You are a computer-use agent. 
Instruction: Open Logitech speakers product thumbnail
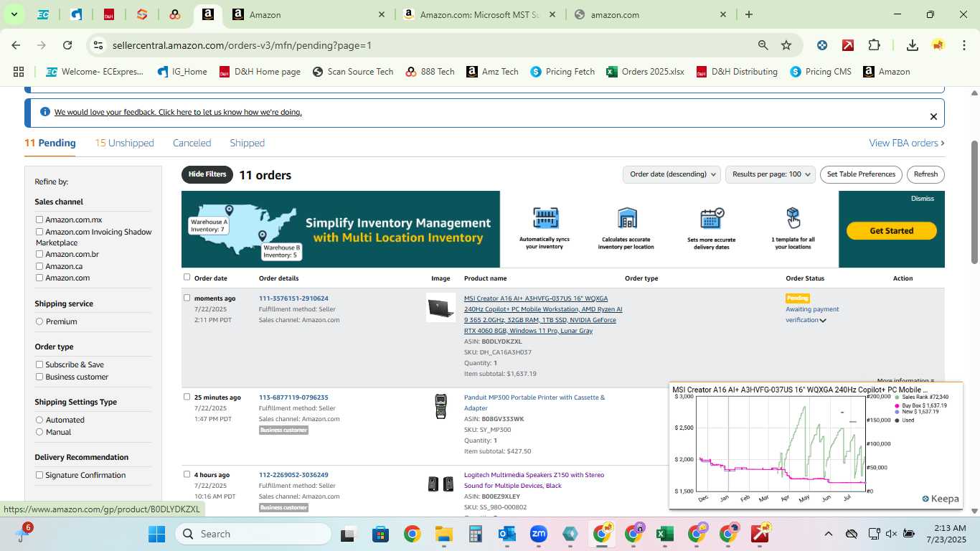pos(440,484)
